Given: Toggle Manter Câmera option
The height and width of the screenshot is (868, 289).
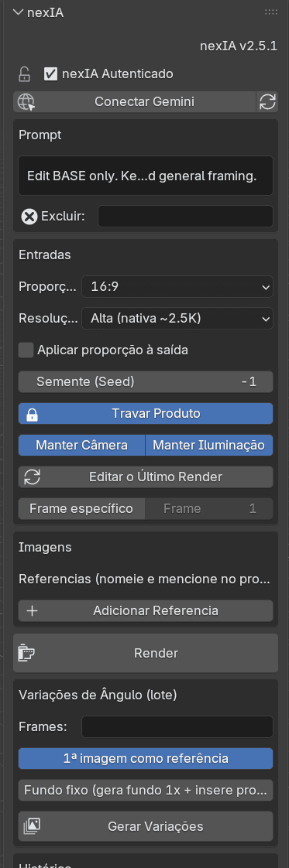Looking at the screenshot, I should pos(81,445).
